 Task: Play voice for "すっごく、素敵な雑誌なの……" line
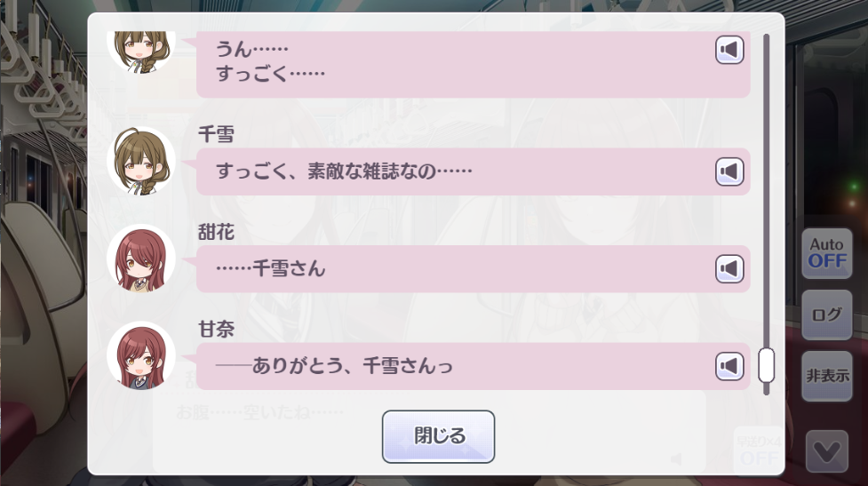(729, 171)
